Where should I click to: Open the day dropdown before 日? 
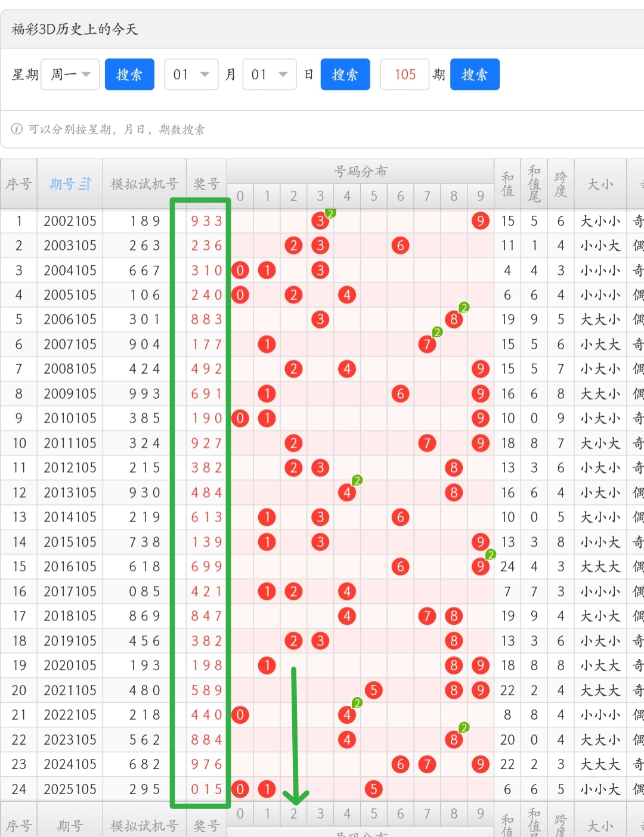(x=269, y=75)
